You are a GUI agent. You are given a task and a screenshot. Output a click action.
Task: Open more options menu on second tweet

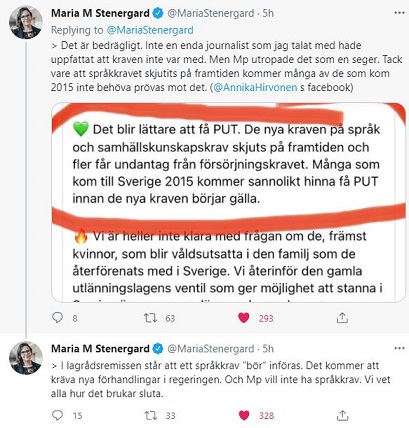tap(399, 348)
